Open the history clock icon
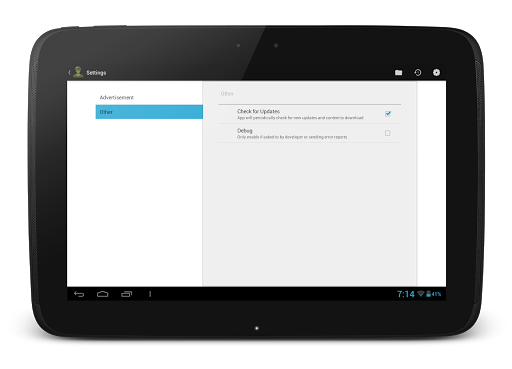 click(418, 72)
